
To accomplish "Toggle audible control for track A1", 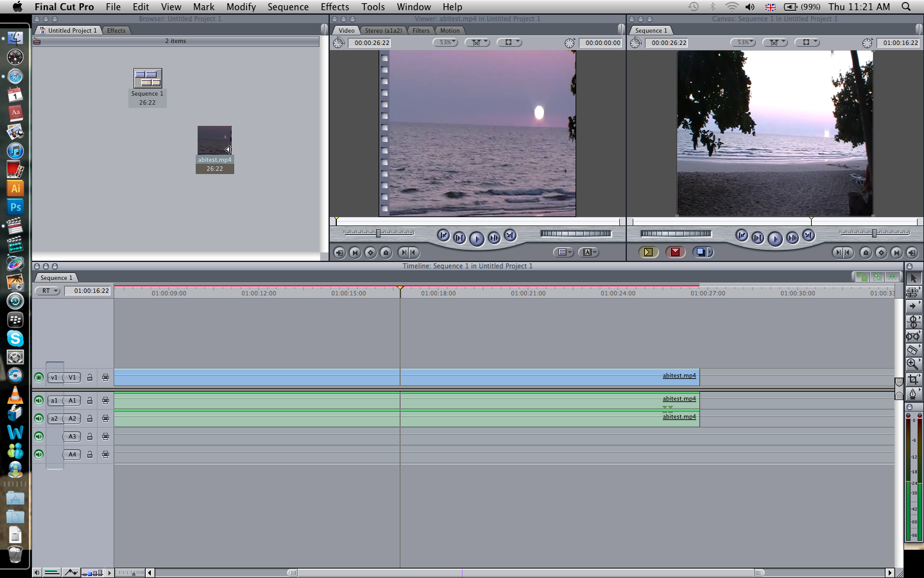I will [x=38, y=401].
